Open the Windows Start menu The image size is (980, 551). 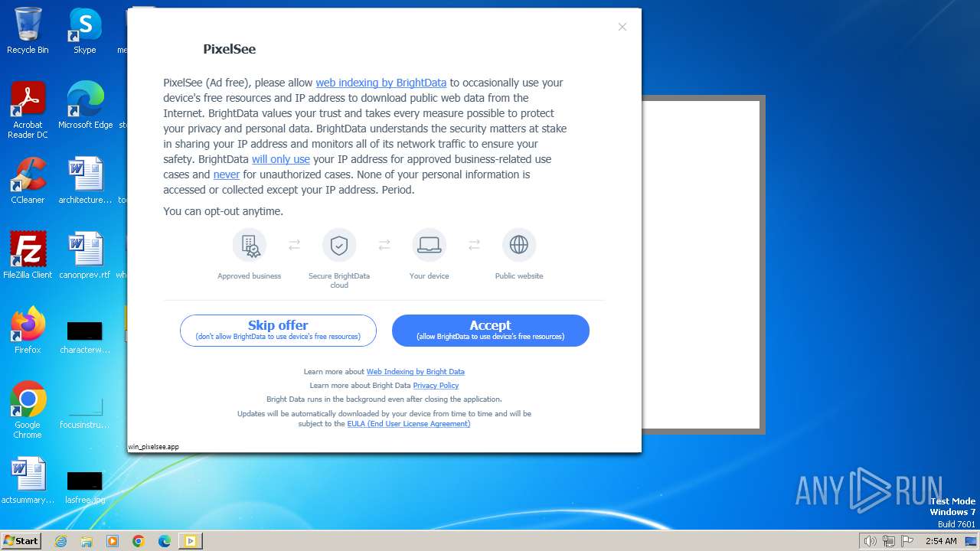21,541
